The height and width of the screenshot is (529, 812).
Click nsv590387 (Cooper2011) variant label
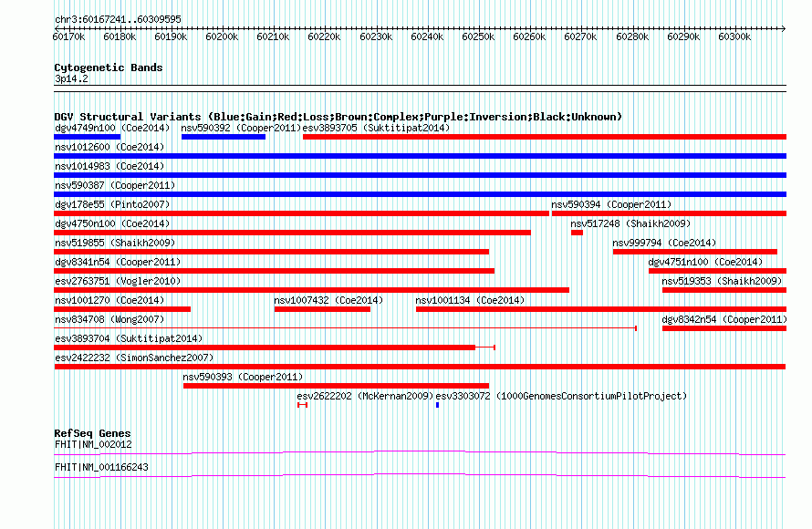point(115,185)
